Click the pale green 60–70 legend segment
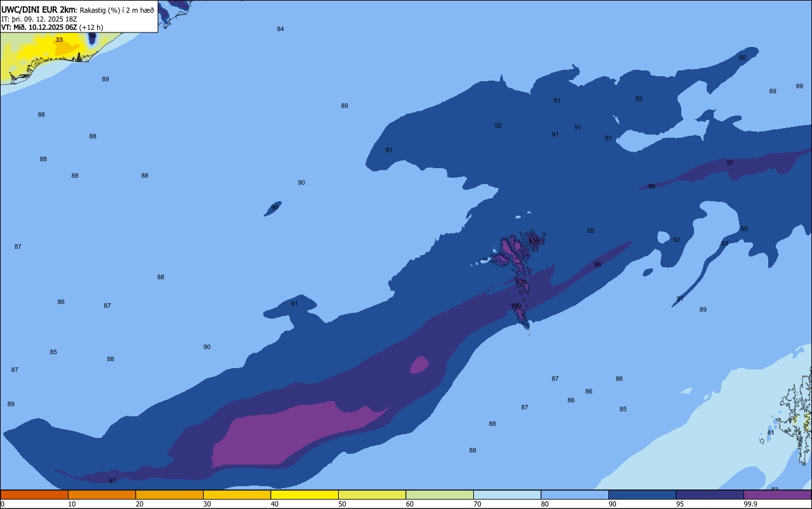The height and width of the screenshot is (509, 812). coord(440,494)
